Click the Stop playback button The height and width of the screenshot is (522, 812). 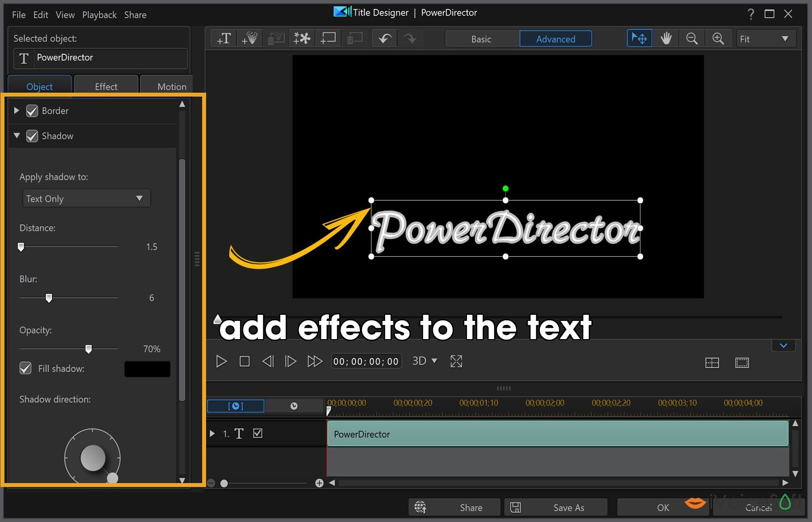245,361
